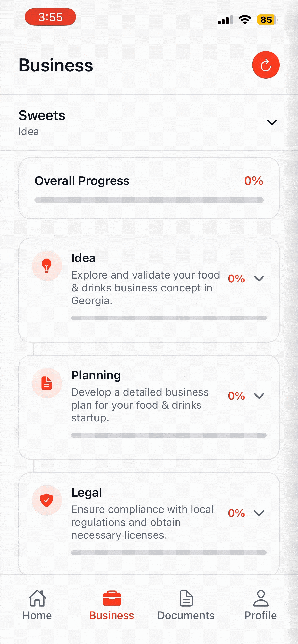Viewport: 298px width, 644px height.
Task: Open the Planning stage card title
Action: pos(96,375)
